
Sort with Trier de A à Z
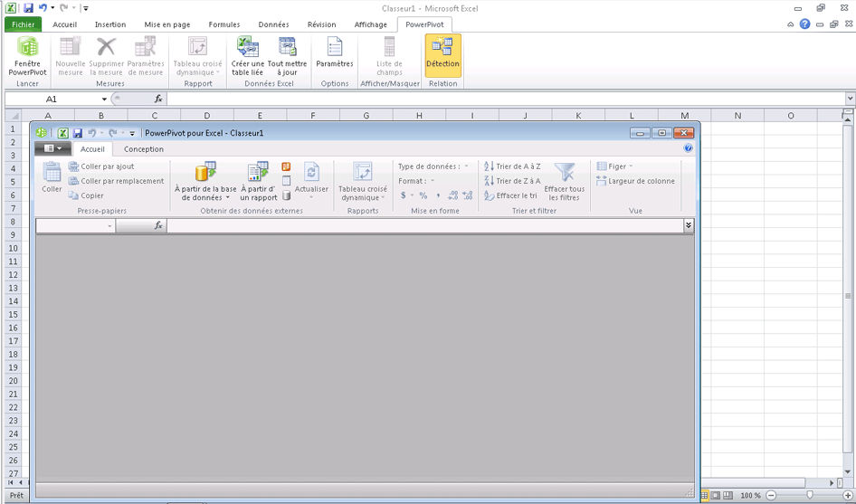tap(512, 166)
